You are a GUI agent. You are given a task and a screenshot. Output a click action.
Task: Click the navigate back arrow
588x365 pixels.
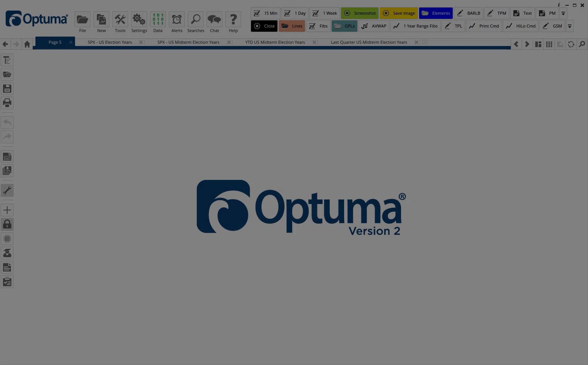[x=5, y=44]
